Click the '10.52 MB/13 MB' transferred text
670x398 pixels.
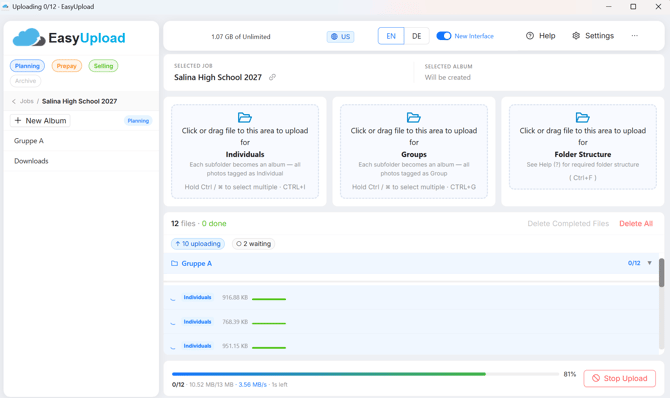point(211,385)
